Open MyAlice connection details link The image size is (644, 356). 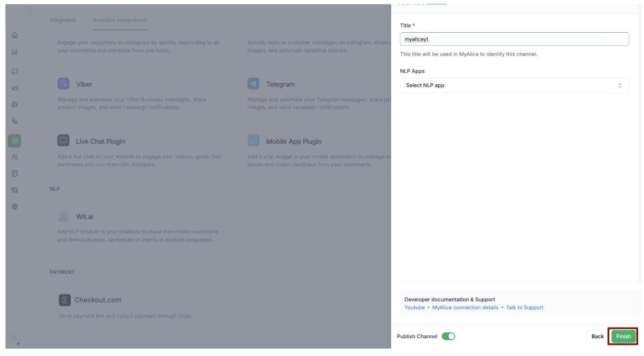(465, 307)
